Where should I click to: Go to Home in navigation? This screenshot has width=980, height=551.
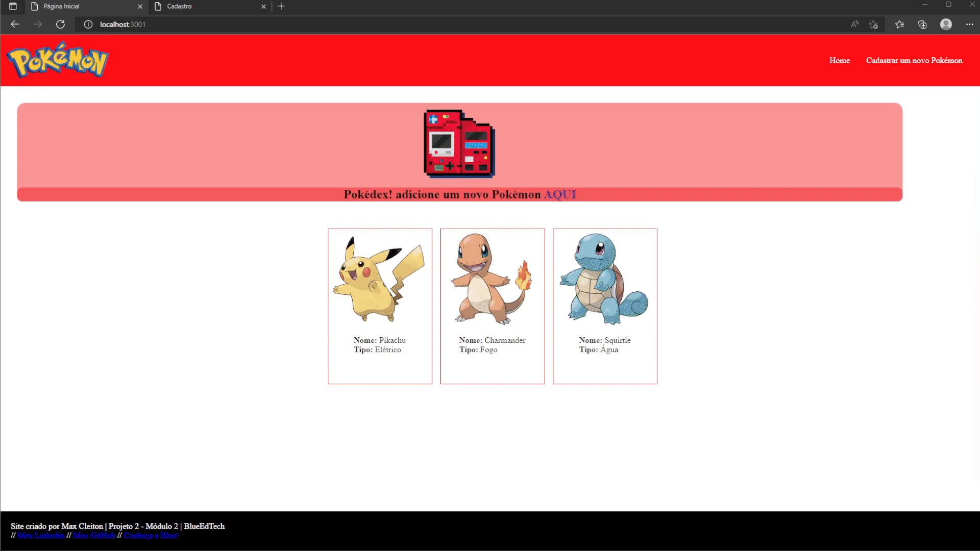[839, 60]
